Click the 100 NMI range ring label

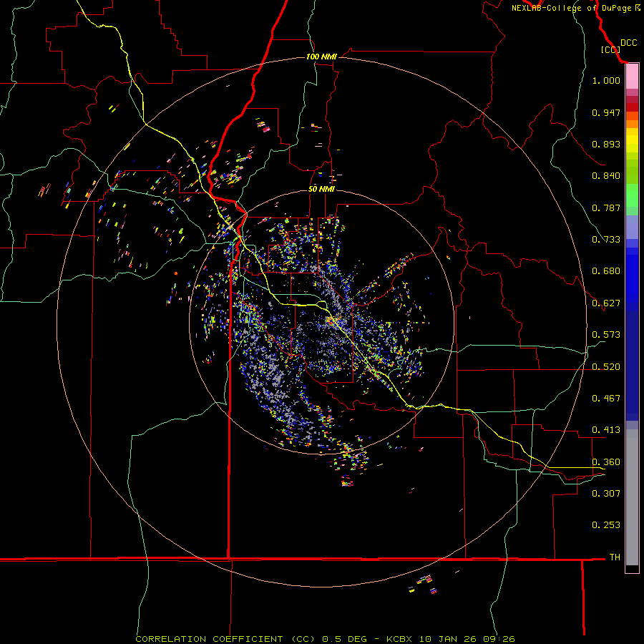pyautogui.click(x=321, y=57)
